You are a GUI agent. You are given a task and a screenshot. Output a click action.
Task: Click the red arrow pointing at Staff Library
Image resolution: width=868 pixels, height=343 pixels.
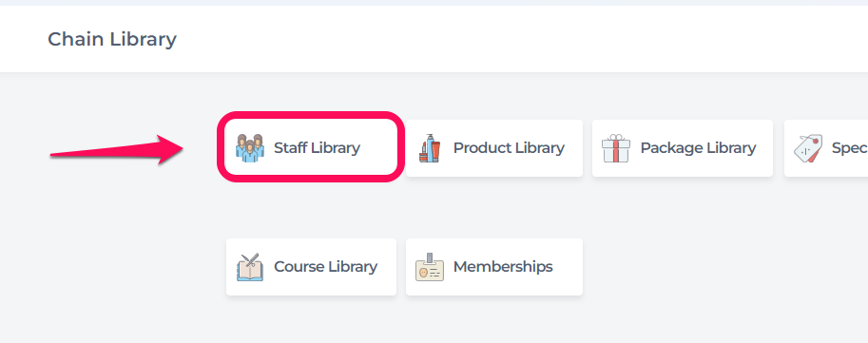point(117,149)
